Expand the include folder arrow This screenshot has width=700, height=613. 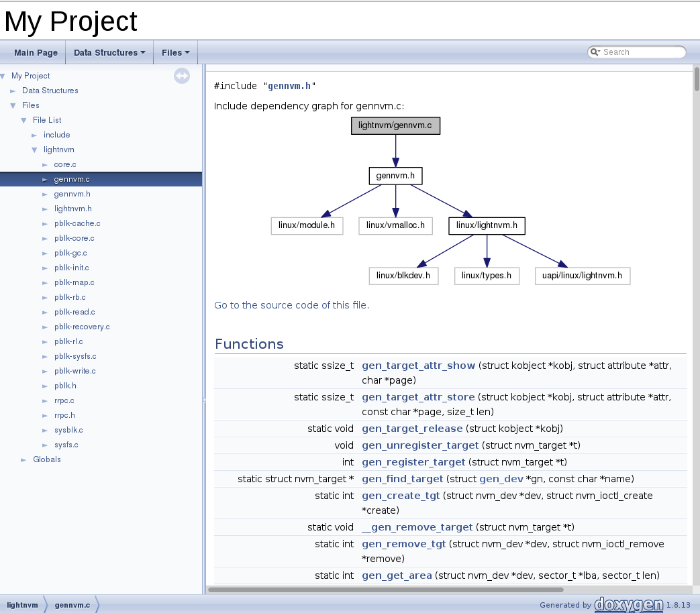pos(34,135)
